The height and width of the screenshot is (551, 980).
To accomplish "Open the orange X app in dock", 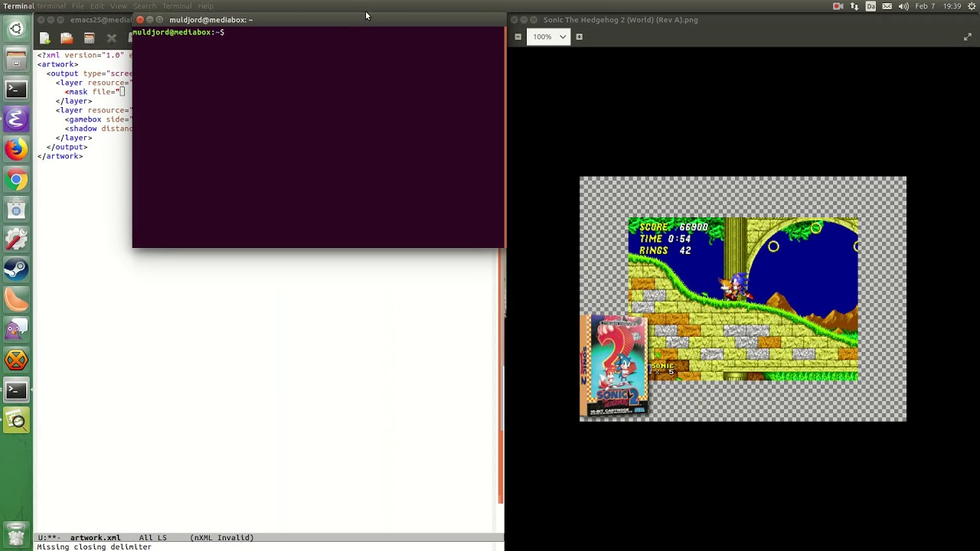I will [x=16, y=360].
